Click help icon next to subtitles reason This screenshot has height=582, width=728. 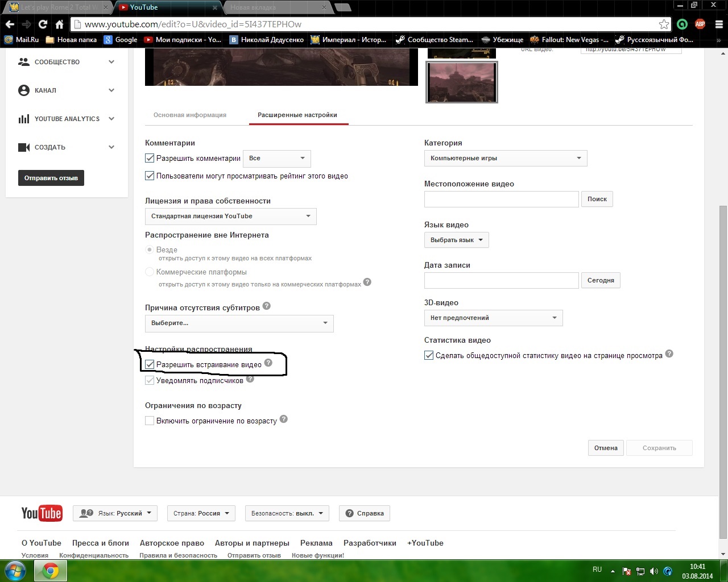(266, 306)
